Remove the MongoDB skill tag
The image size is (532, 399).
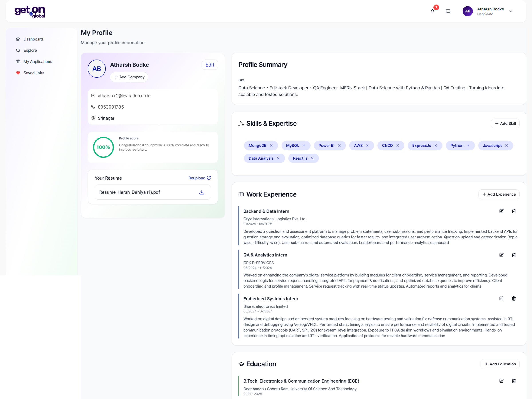click(x=271, y=146)
